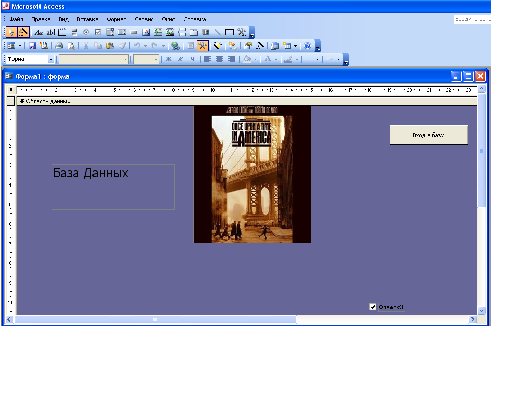Expand the Line/Border Width dropdown

coord(317,59)
